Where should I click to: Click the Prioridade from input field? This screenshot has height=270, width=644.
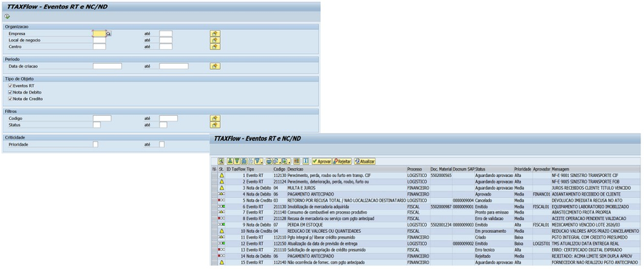click(x=95, y=144)
